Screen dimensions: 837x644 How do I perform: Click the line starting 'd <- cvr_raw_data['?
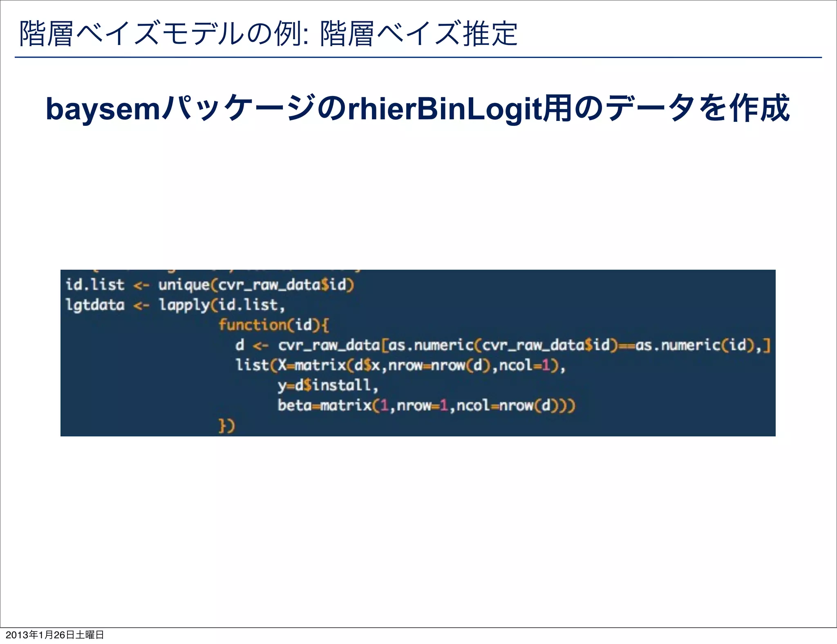(503, 345)
